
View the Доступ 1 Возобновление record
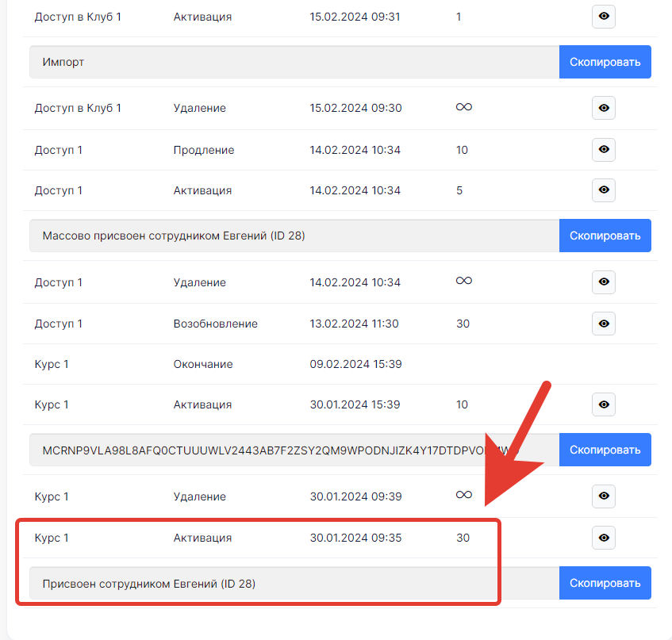click(x=604, y=324)
